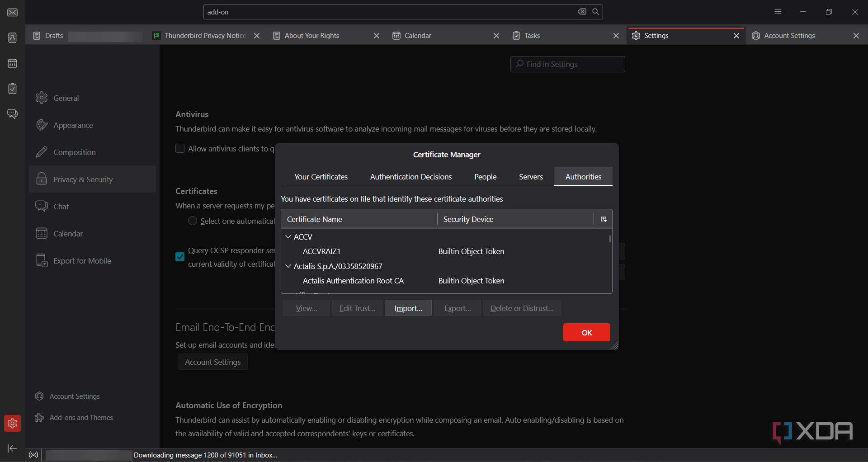The image size is (868, 462).
Task: Collapse the spaces toolbar with arrow icon
Action: pyautogui.click(x=12, y=448)
